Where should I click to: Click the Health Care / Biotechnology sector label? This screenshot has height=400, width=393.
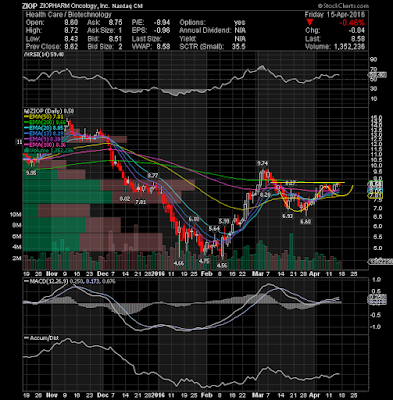coord(69,15)
